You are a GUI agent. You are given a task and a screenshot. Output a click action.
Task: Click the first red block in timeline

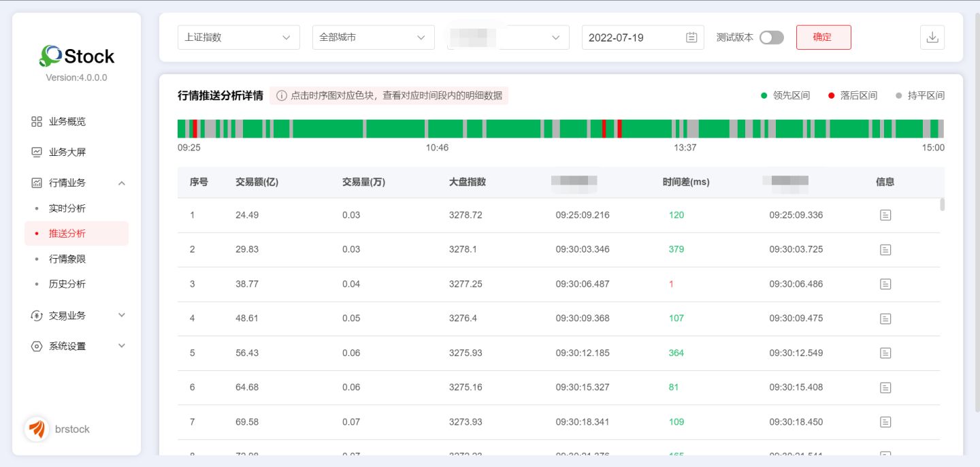[195, 129]
